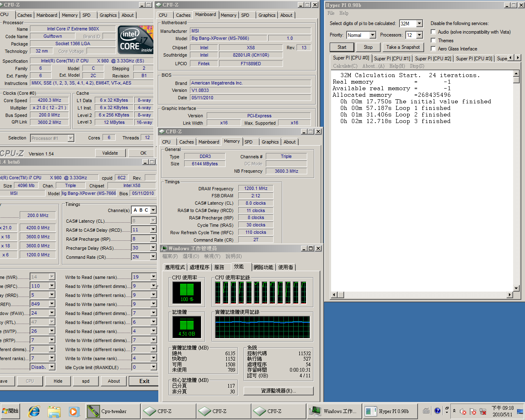Viewport: 525px width, 420px height.
Task: Click the 'Loop 3 finished' output line
Action: click(x=395, y=121)
